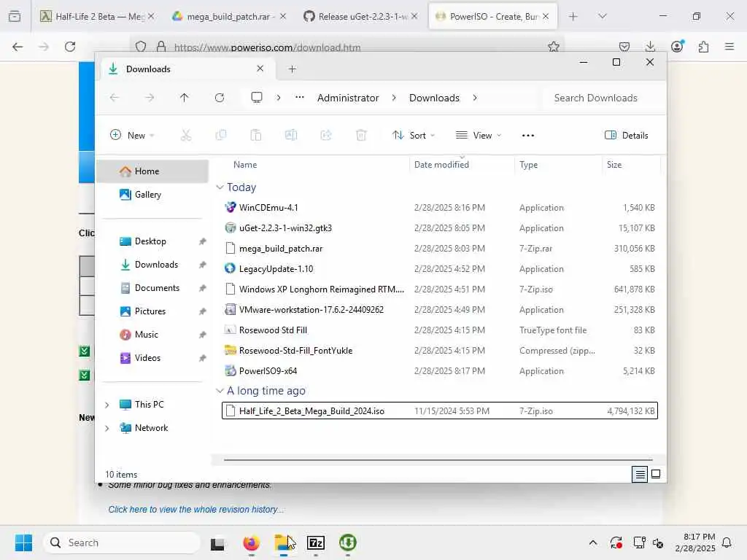Reload the PowerISO page in Firefox
This screenshot has width=747, height=560.
70,47
